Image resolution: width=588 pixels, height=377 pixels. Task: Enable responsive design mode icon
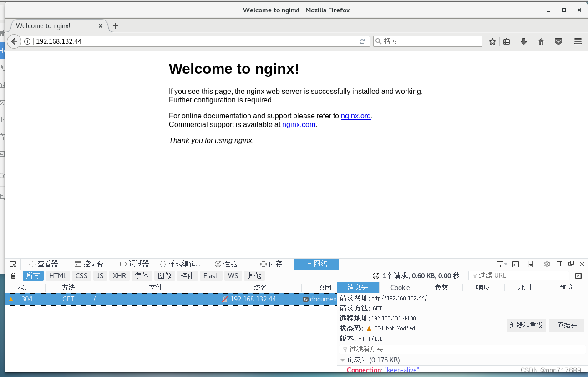531,264
